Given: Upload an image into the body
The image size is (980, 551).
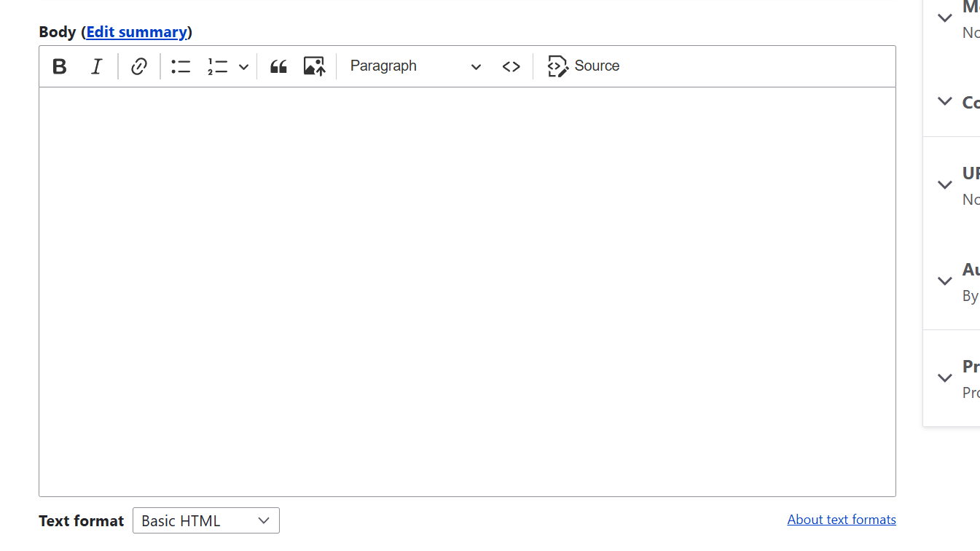Looking at the screenshot, I should click(313, 66).
